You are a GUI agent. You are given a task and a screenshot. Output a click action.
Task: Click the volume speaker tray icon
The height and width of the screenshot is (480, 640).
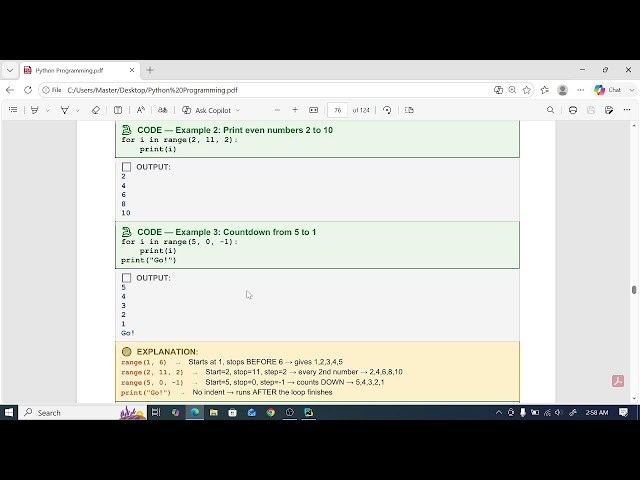pos(559,413)
